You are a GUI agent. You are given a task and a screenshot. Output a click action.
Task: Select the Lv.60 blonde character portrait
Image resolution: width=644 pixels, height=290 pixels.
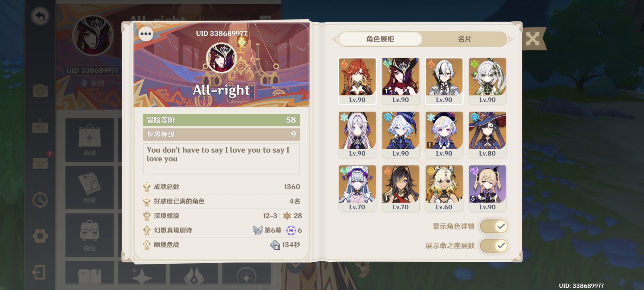pyautogui.click(x=444, y=188)
